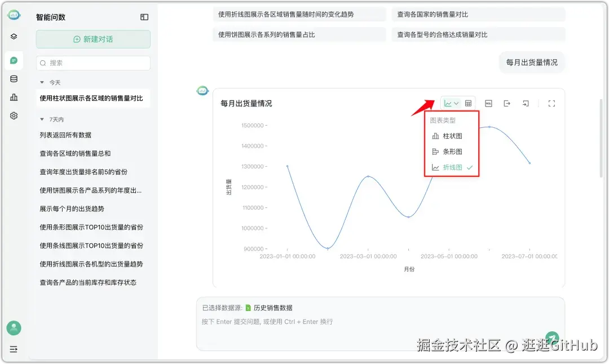The width and height of the screenshot is (609, 364).
Task: Click the export icon on the chart toolbar
Action: pyautogui.click(x=507, y=104)
